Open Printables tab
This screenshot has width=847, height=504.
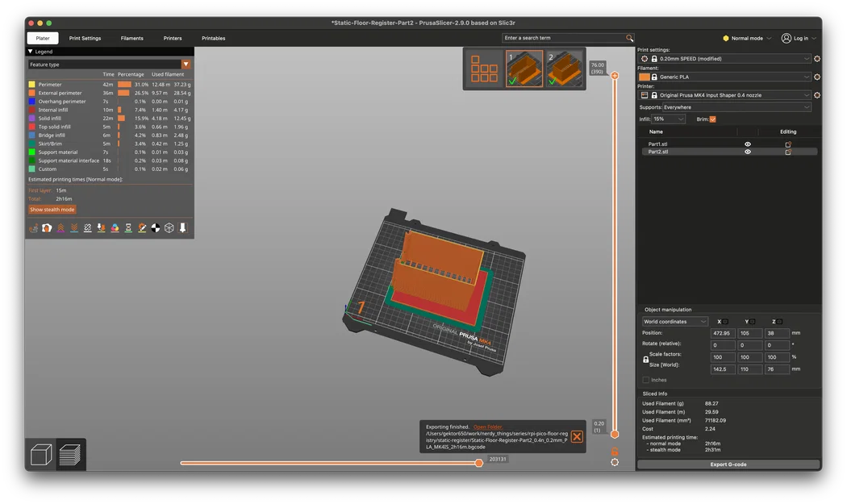point(214,39)
